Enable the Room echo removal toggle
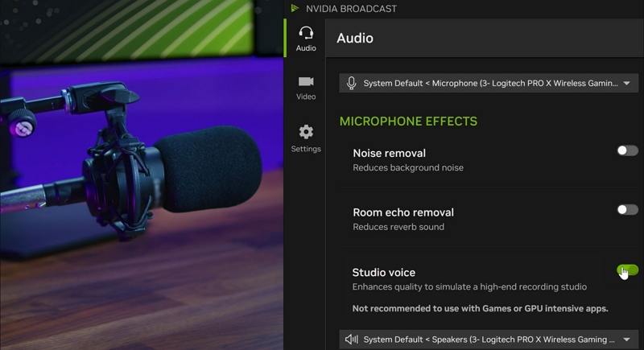Image resolution: width=644 pixels, height=350 pixels. (627, 210)
